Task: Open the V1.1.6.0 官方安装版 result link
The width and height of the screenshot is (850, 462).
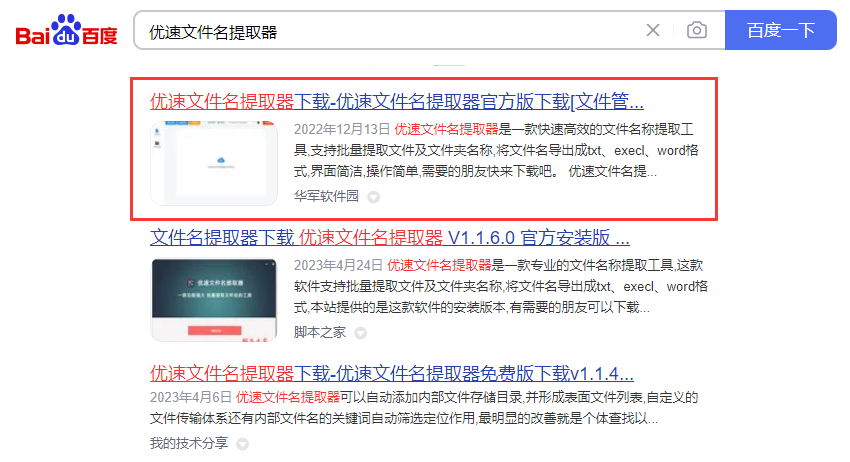Action: (x=390, y=238)
